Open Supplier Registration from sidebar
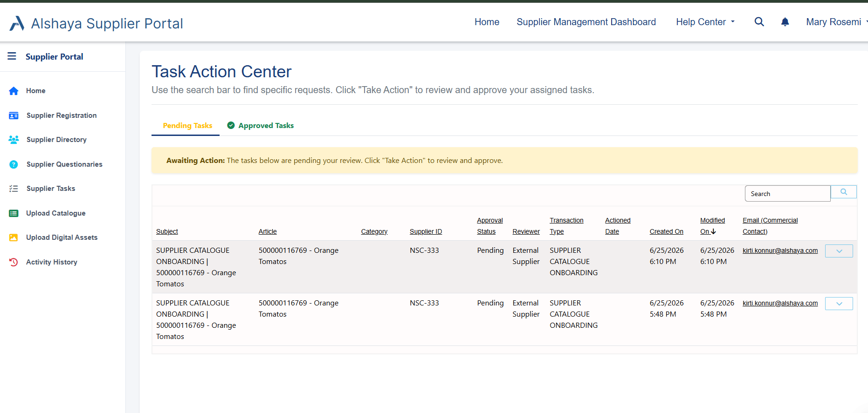This screenshot has width=868, height=413. (x=62, y=115)
